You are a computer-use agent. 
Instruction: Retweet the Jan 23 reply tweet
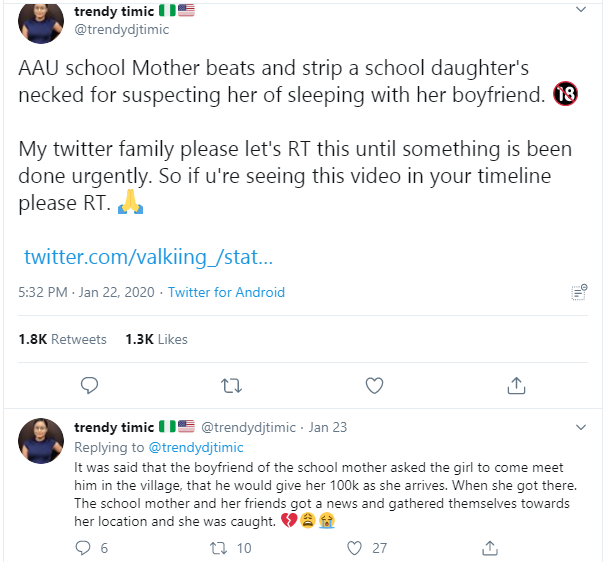(217, 547)
